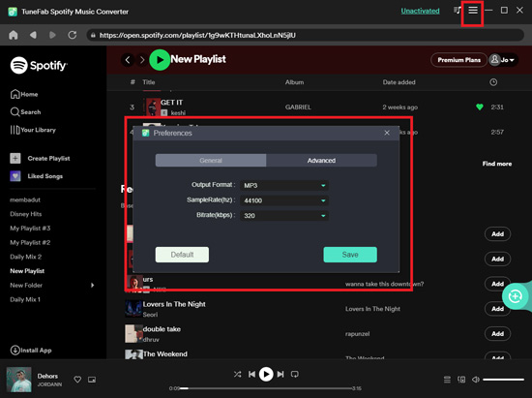Open My Playlist #2

[30, 242]
